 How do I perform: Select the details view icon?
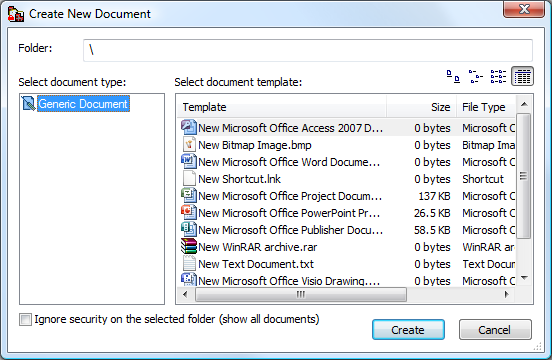(522, 76)
